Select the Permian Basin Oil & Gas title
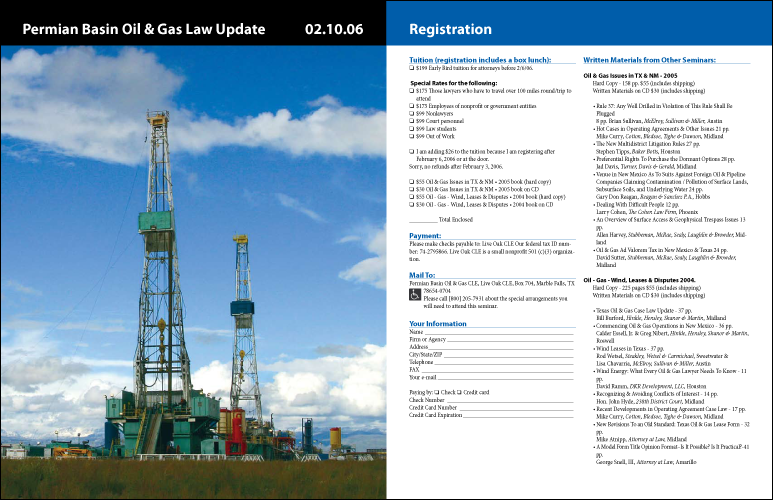This screenshot has height=500, width=773. pyautogui.click(x=144, y=30)
